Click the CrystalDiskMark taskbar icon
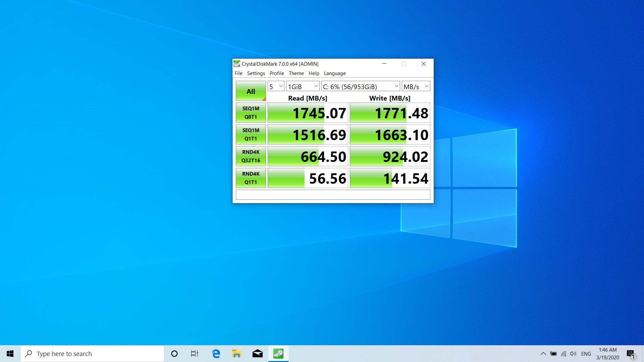 278,354
